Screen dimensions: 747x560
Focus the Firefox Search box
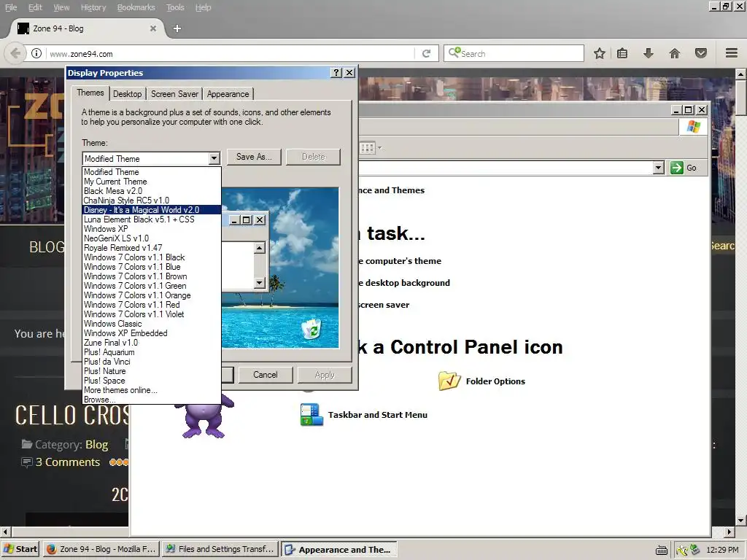coord(514,53)
